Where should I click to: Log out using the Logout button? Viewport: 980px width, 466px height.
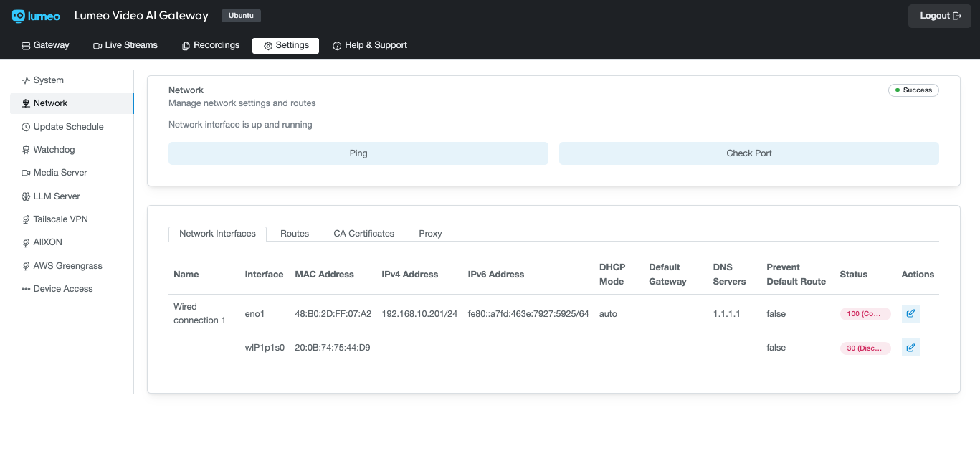pos(940,16)
